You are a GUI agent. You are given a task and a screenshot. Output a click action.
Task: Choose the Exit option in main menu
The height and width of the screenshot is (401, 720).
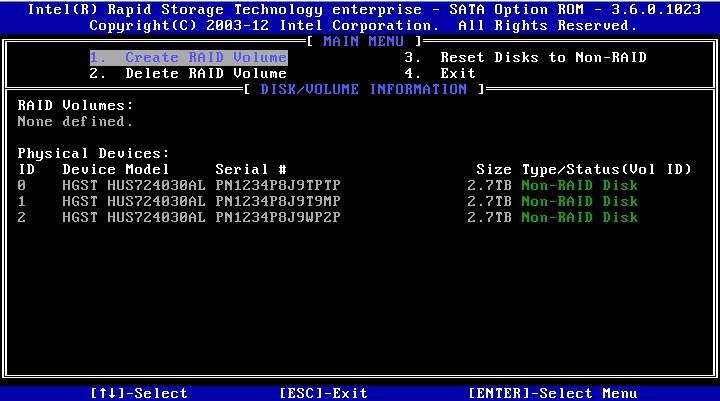coord(440,73)
